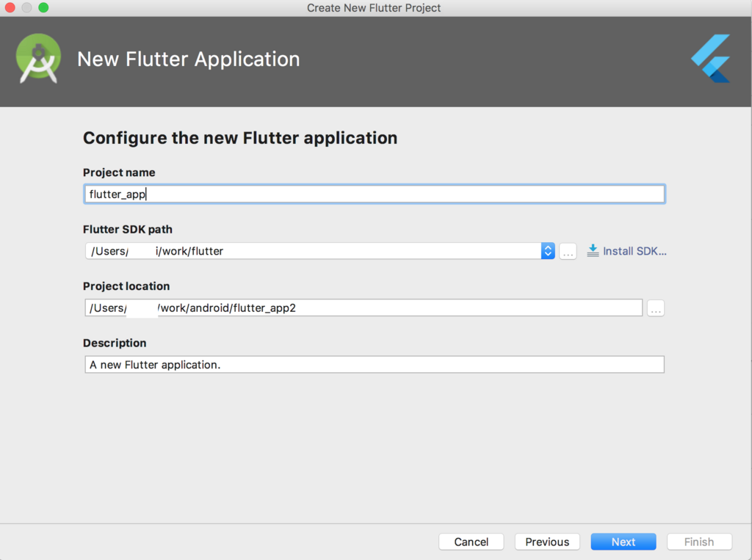This screenshot has height=560, width=752.
Task: Click the Android Studio logo icon
Action: (38, 59)
